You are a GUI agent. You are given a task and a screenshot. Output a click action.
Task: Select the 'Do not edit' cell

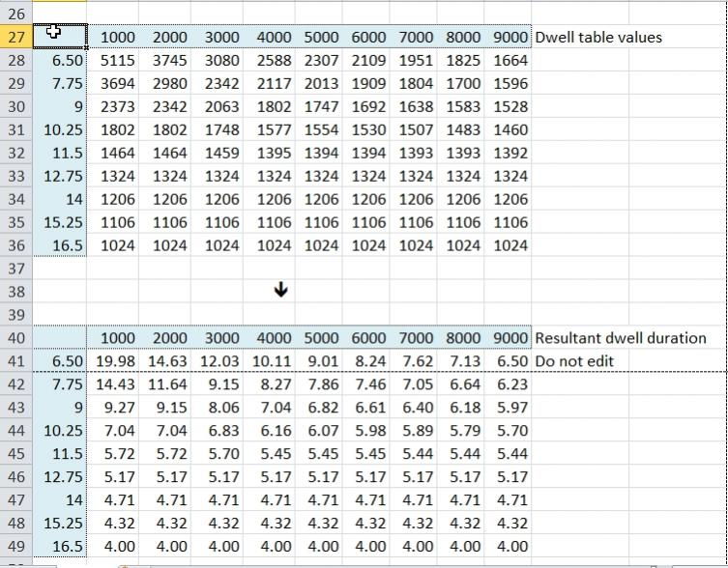pos(573,361)
